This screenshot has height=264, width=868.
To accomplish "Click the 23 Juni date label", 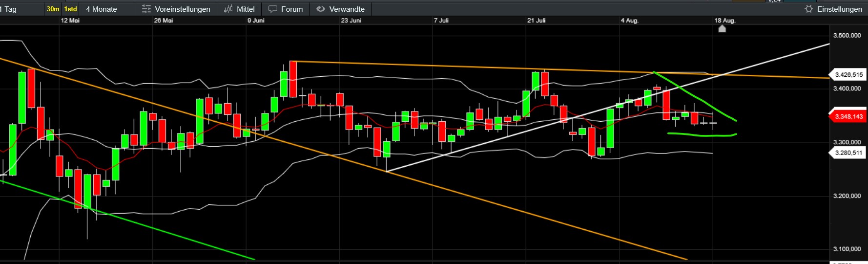I will click(x=351, y=21).
